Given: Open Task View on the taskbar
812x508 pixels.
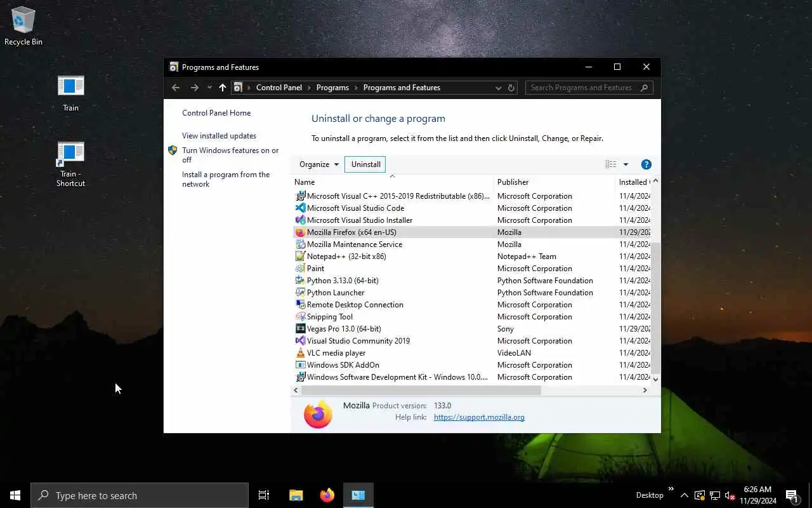Looking at the screenshot, I should point(264,495).
